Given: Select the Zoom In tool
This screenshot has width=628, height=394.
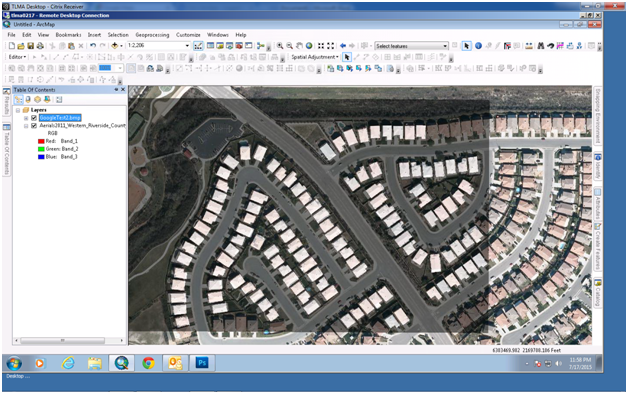Looking at the screenshot, I should click(x=280, y=46).
